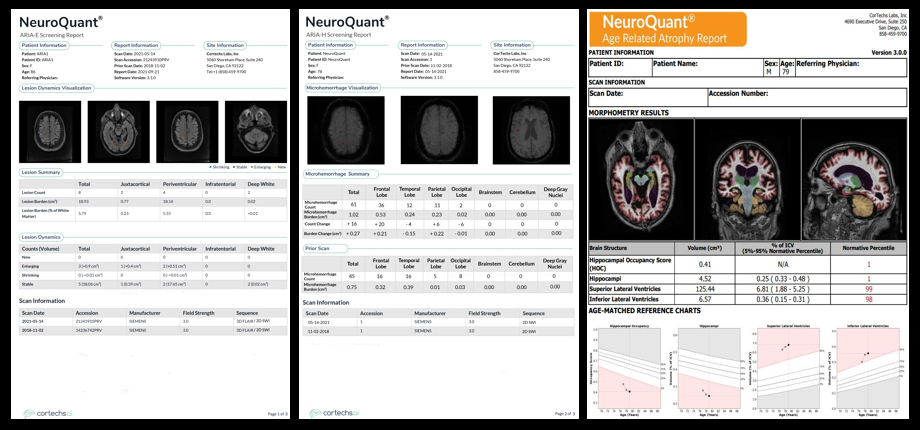Open middle Microhemorrhage Visualization scan image

point(439,130)
